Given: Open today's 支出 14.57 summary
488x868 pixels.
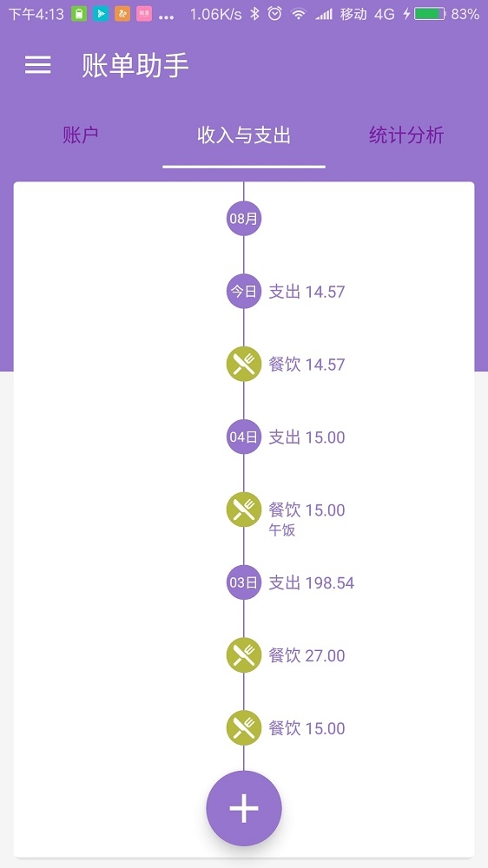Looking at the screenshot, I should [307, 291].
